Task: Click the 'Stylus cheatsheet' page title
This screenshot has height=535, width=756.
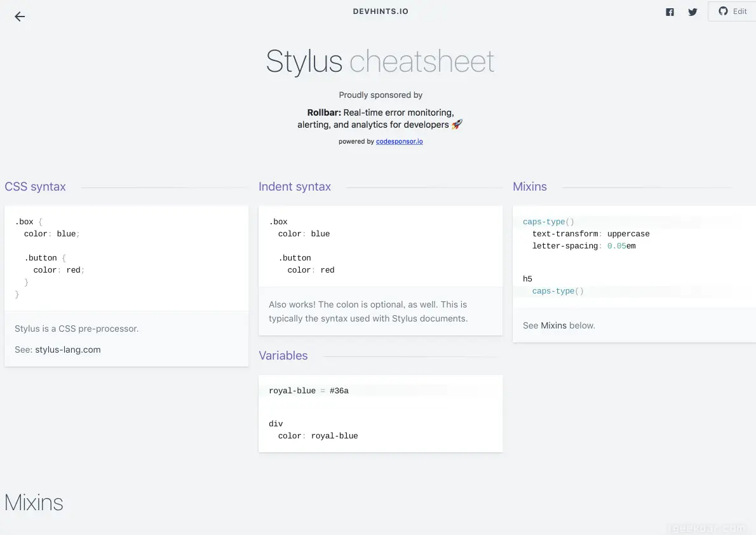Action: 381,62
